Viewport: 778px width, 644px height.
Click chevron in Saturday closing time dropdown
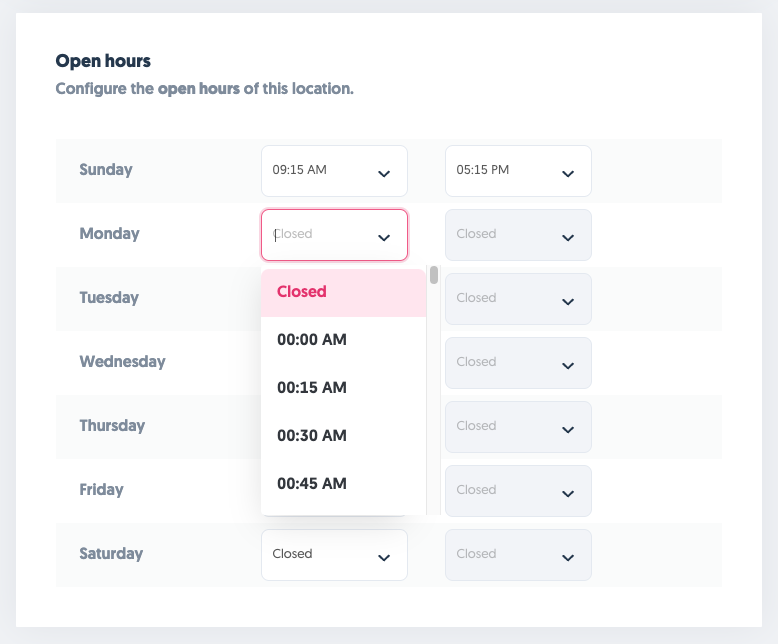568,558
